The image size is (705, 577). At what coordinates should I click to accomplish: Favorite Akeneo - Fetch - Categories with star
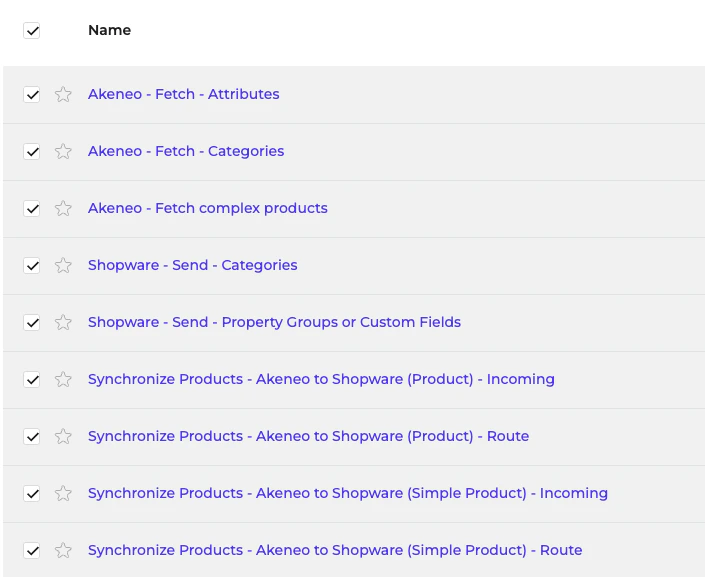point(63,152)
